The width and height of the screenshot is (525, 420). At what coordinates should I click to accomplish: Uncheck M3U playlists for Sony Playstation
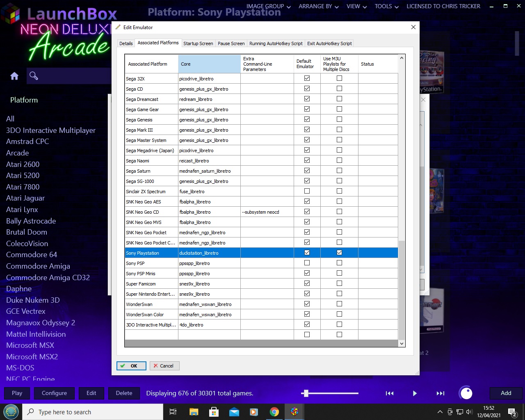tap(339, 253)
